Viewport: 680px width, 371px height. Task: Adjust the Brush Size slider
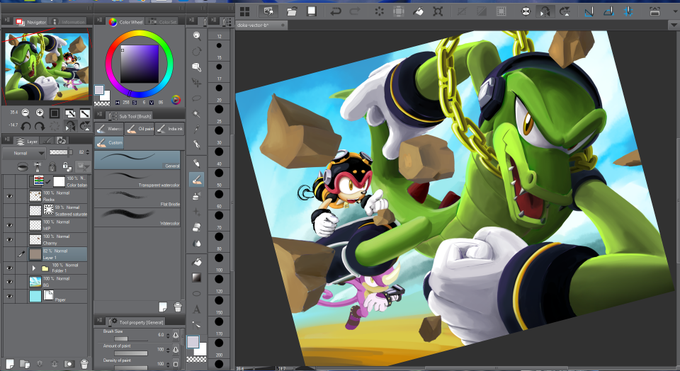coord(131,338)
